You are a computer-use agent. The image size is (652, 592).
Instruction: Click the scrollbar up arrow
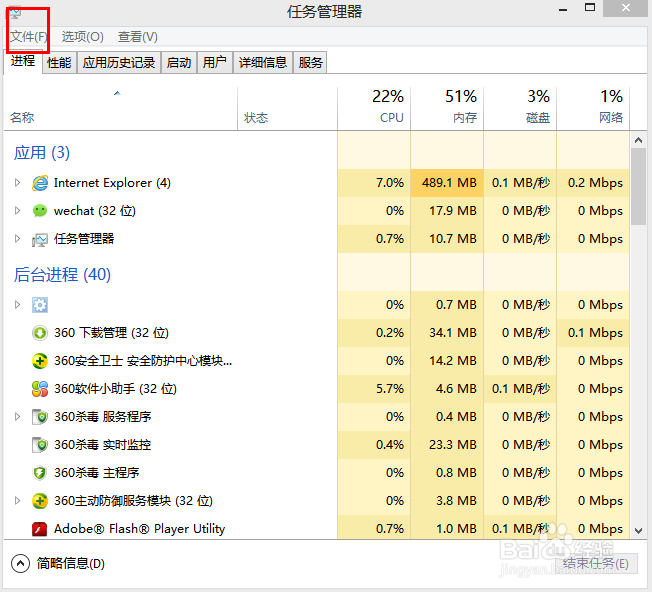click(x=639, y=141)
